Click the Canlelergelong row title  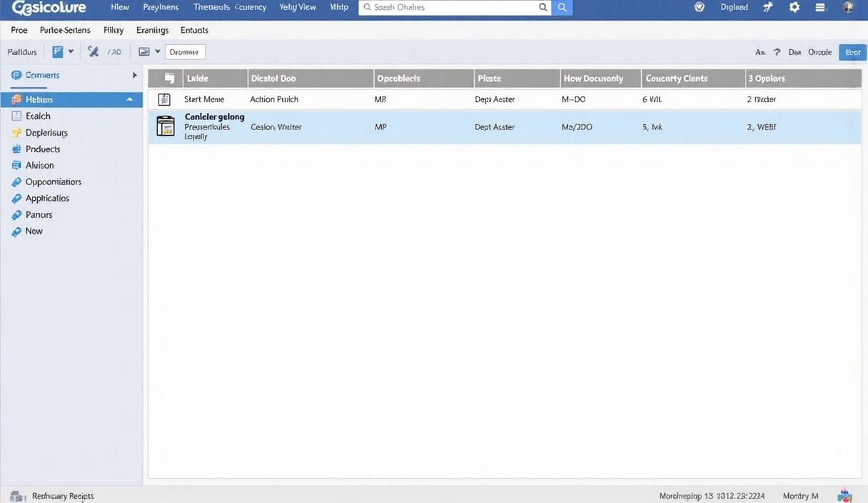[x=214, y=116]
